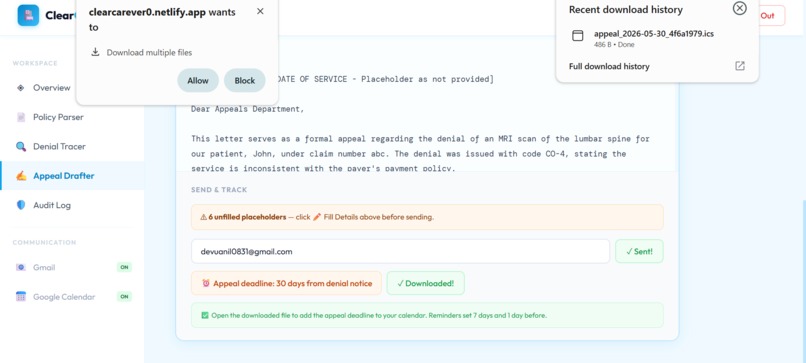Click the recipient email input field
This screenshot has width=806, height=363.
tap(400, 251)
